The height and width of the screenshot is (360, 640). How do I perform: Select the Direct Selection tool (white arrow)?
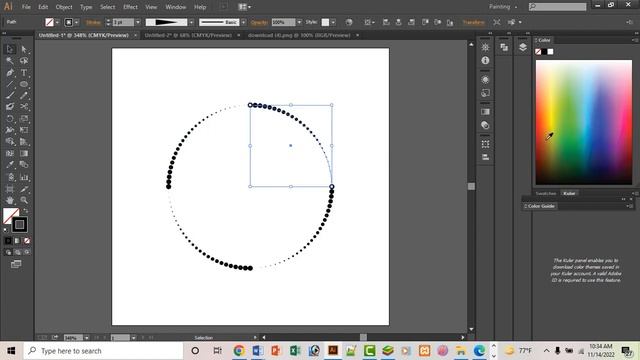[24, 49]
